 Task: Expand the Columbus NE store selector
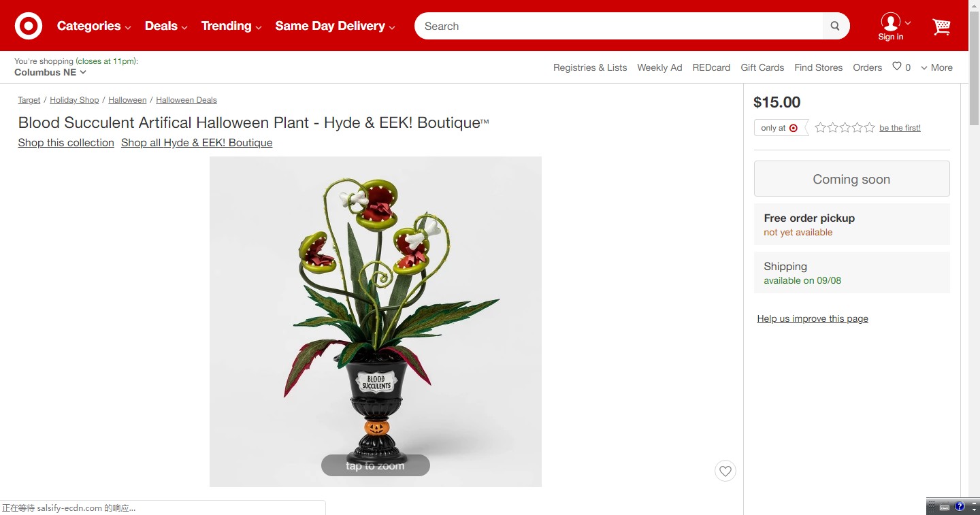coord(50,72)
